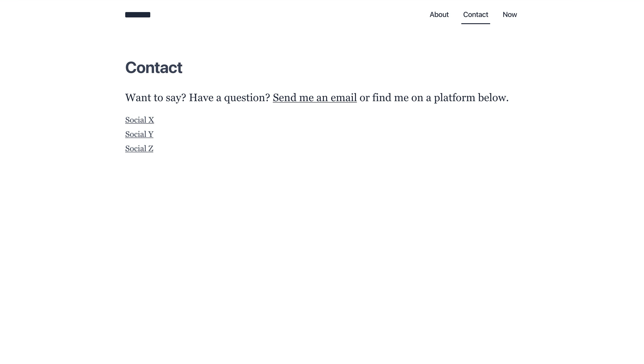644x364 pixels.
Task: Visit the Social Y profile link
Action: [139, 134]
